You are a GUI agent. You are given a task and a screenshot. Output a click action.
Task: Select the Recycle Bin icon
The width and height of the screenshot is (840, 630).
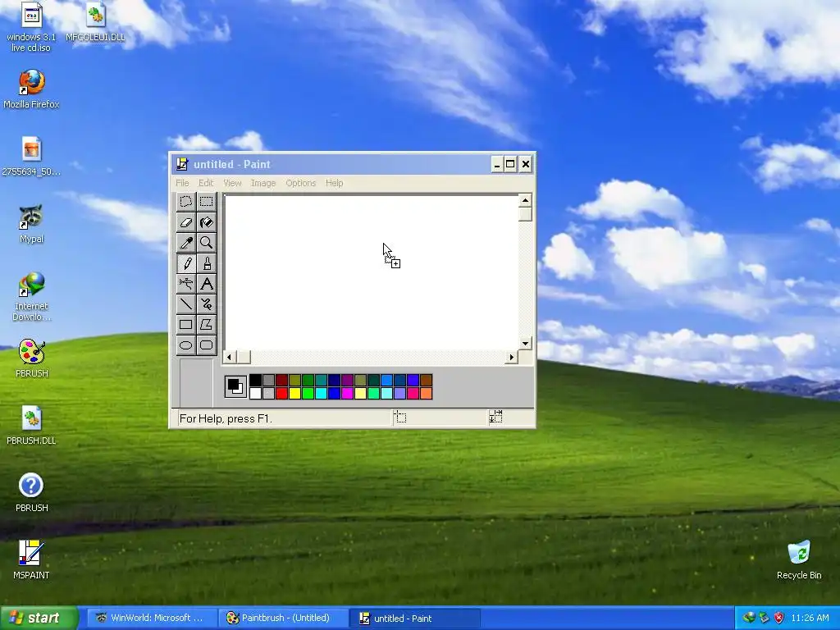pos(799,559)
